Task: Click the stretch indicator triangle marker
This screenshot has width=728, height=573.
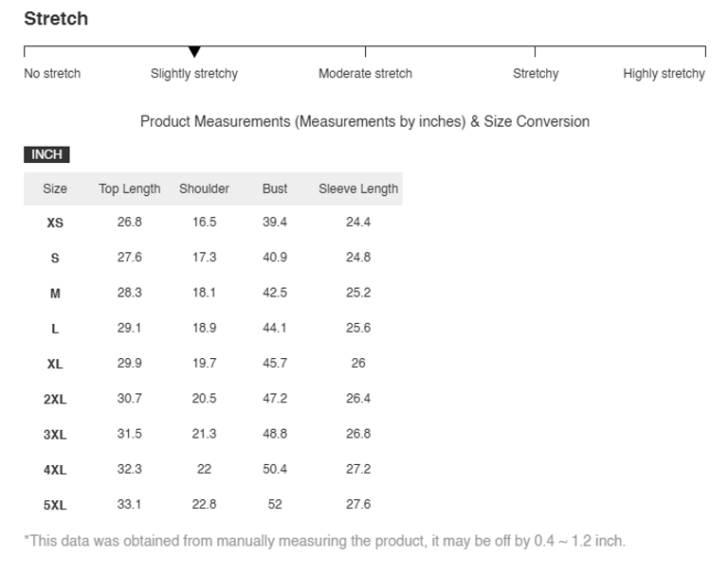Action: click(x=194, y=52)
